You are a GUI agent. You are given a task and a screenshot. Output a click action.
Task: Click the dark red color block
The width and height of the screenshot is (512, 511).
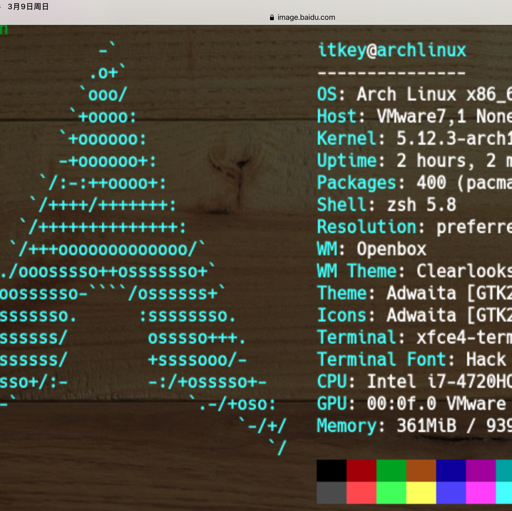coord(361,471)
